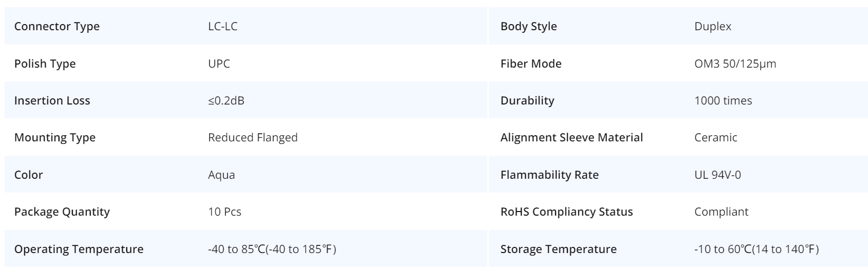Click the OM3 50/125μm fiber value
This screenshot has height=272, width=868.
735,64
